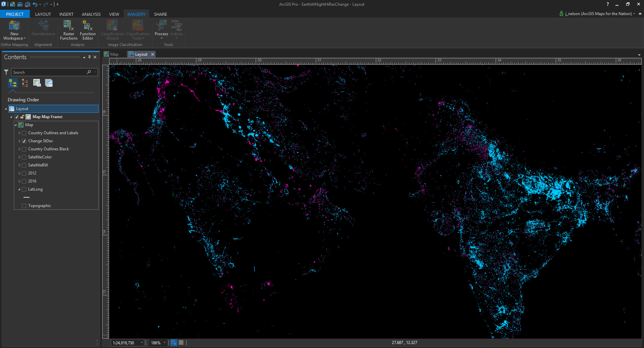The height and width of the screenshot is (348, 644).
Task: Switch to the Map view tab
Action: (x=114, y=54)
